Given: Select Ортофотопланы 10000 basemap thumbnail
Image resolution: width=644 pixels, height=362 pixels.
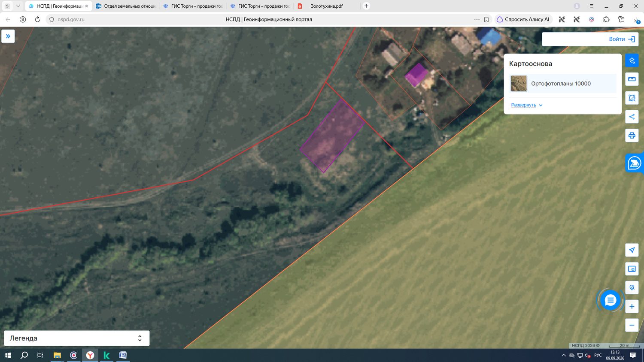Looking at the screenshot, I should (519, 84).
